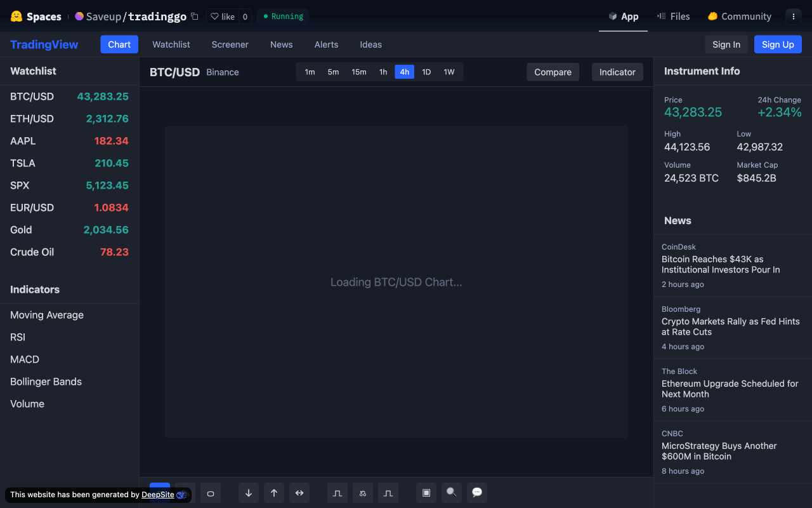Select BTC/USD in the watchlist
Screen dimensions: 812x508
pyautogui.click(x=69, y=97)
